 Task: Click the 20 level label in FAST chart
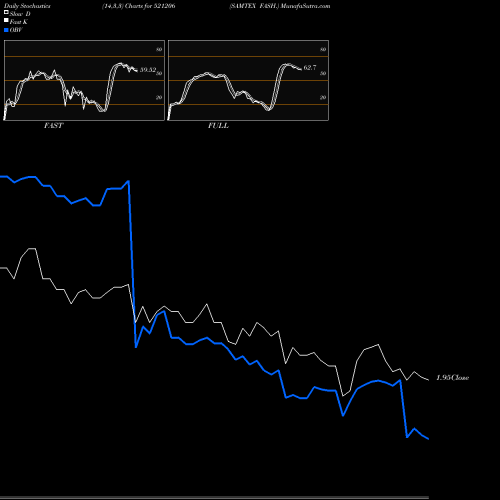(x=159, y=97)
